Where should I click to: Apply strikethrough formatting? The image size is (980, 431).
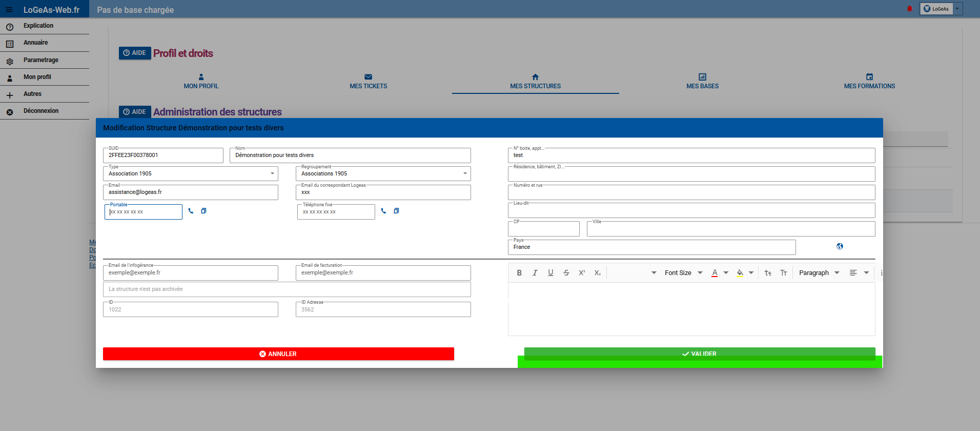(x=566, y=273)
